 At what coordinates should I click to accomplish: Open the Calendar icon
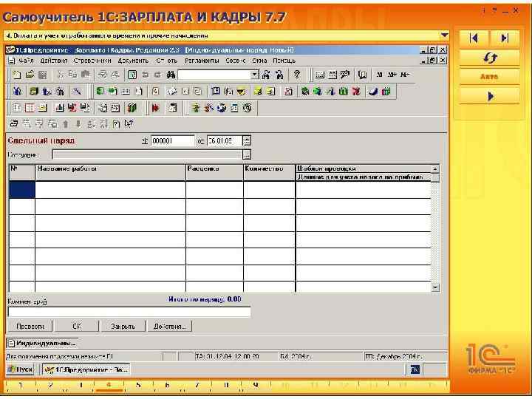332,75
